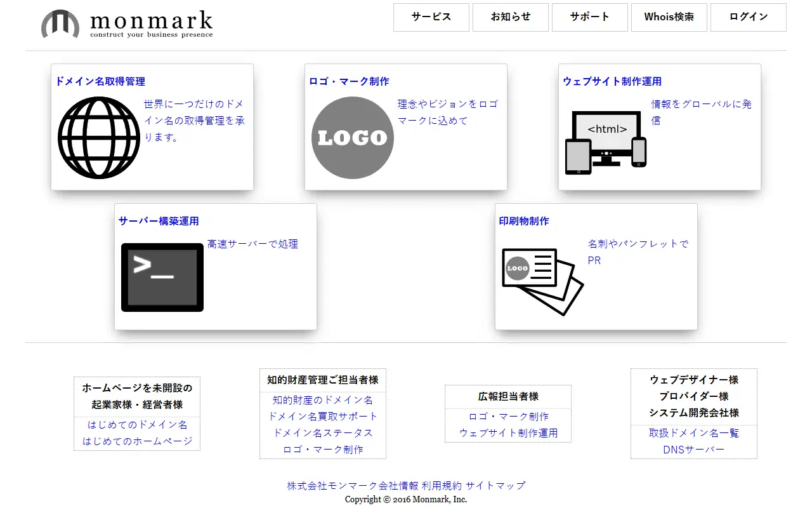The image size is (812, 508).
Task: Click ロゴ・マーク制作 under 広報担当者様
Action: [508, 417]
